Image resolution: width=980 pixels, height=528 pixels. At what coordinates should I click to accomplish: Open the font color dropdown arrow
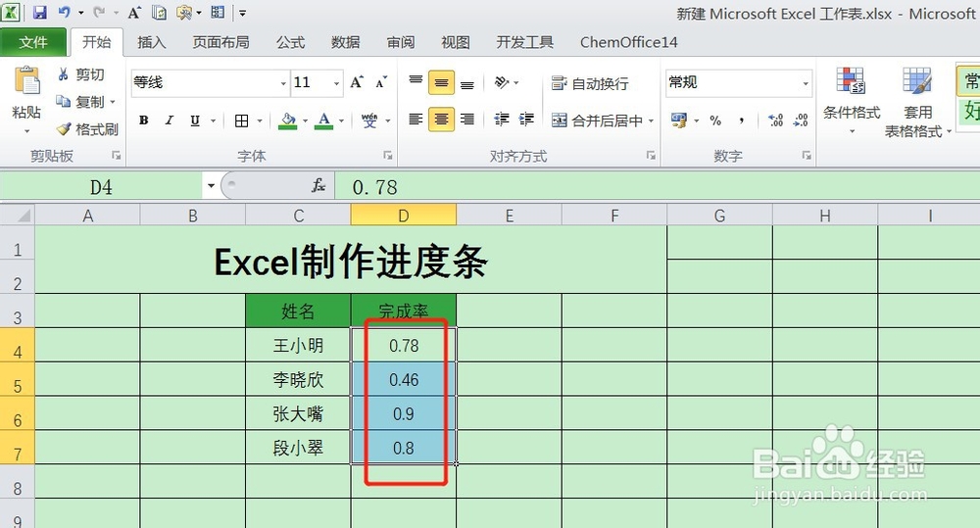point(341,120)
